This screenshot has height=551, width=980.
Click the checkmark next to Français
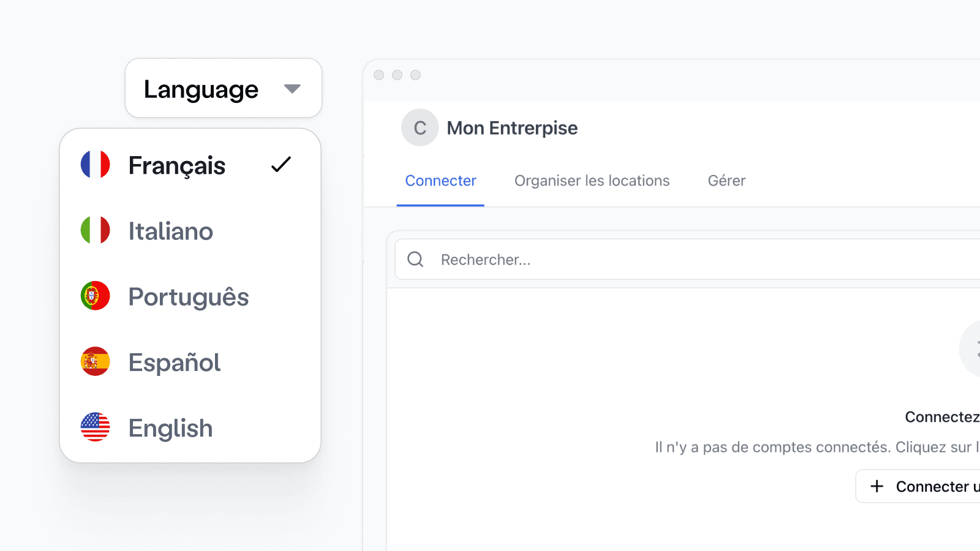[x=281, y=165]
